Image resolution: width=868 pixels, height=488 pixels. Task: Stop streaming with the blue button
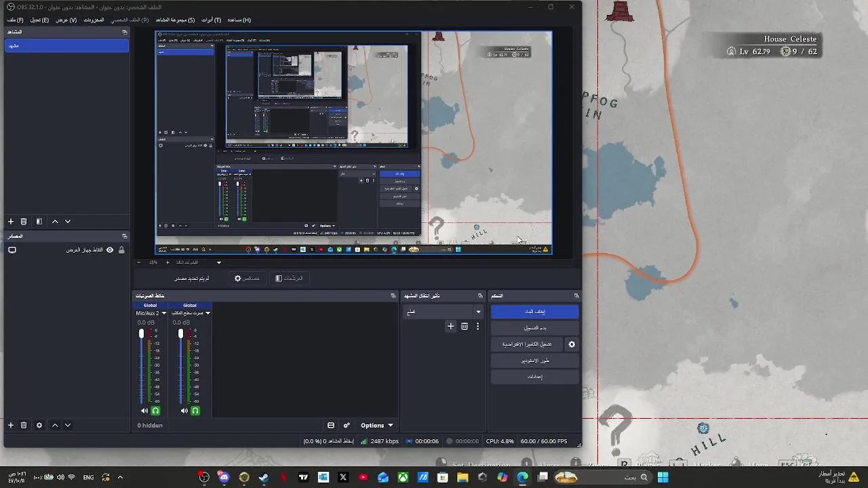click(535, 312)
